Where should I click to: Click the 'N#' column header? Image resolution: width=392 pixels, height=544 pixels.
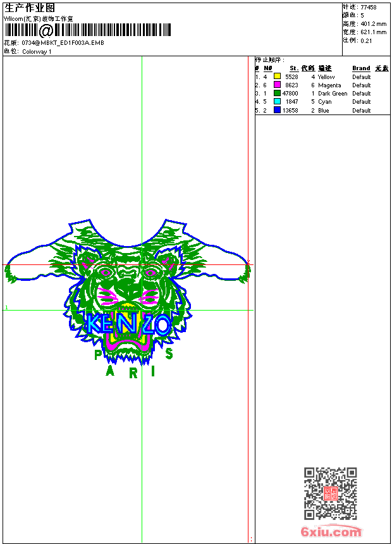(x=268, y=68)
